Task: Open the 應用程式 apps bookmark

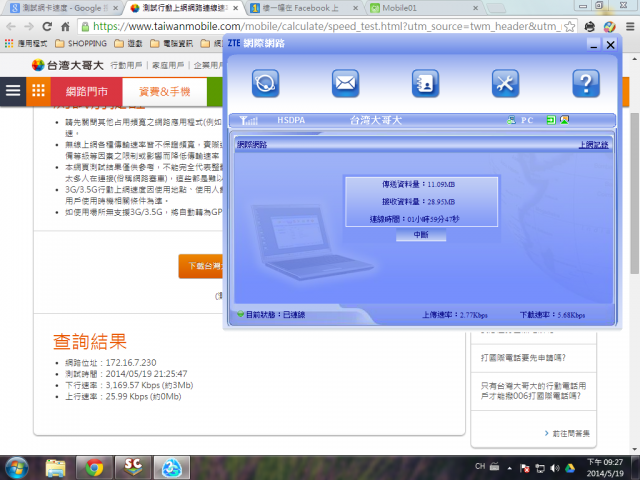Action: [26, 43]
